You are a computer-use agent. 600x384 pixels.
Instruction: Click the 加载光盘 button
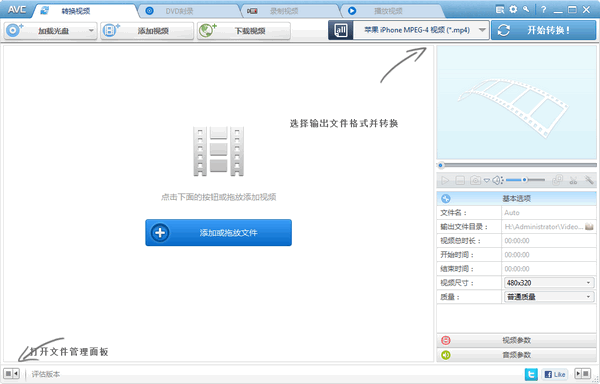coord(50,31)
